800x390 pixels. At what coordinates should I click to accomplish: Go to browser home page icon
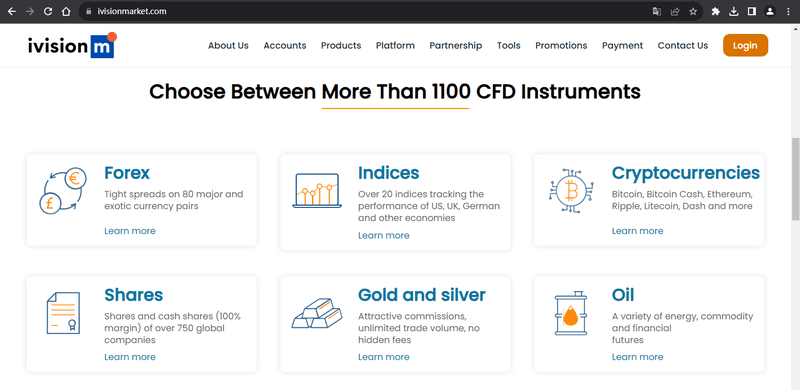(x=66, y=11)
